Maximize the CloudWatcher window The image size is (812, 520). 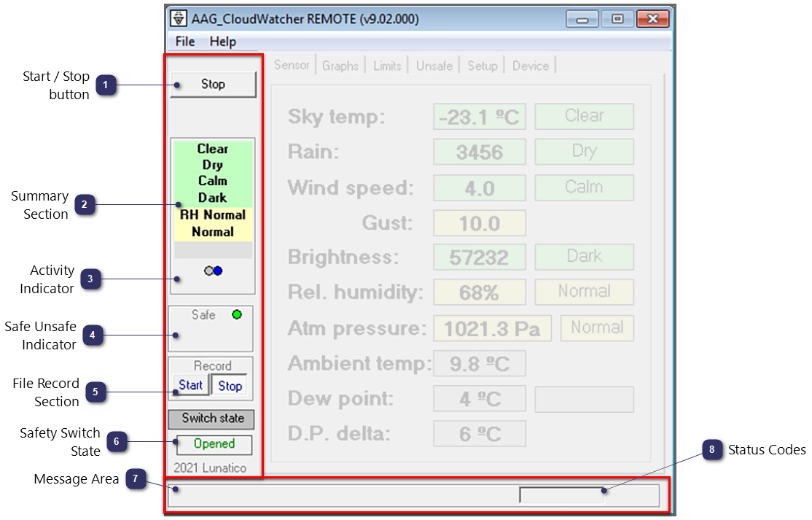tap(617, 19)
